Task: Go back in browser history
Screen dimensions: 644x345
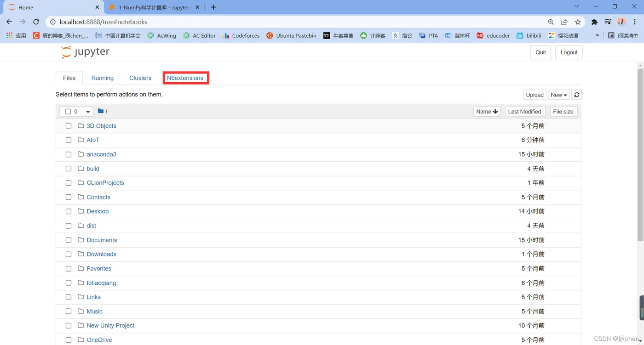Action: point(9,22)
